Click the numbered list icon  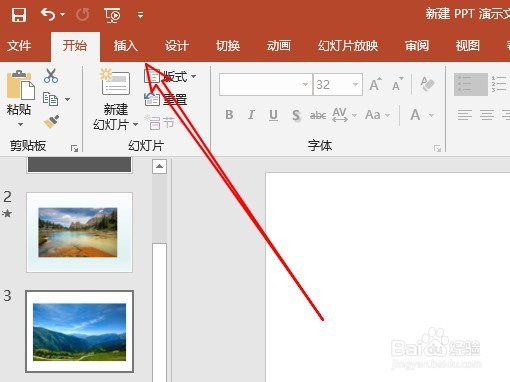coord(499,84)
